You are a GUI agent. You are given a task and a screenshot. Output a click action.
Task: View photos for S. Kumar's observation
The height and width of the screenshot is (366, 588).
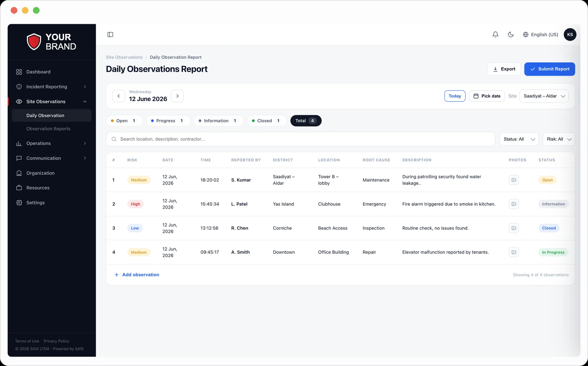pos(514,180)
